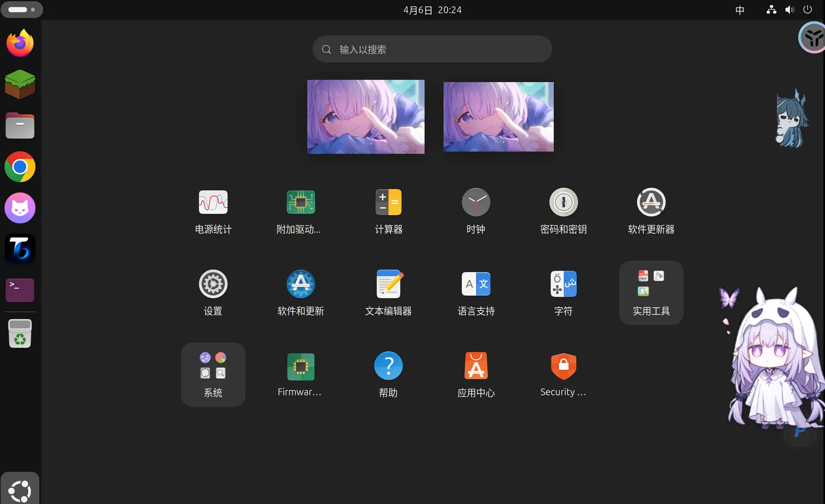
Task: Click the 输入以搜索 search field
Action: pyautogui.click(x=432, y=49)
